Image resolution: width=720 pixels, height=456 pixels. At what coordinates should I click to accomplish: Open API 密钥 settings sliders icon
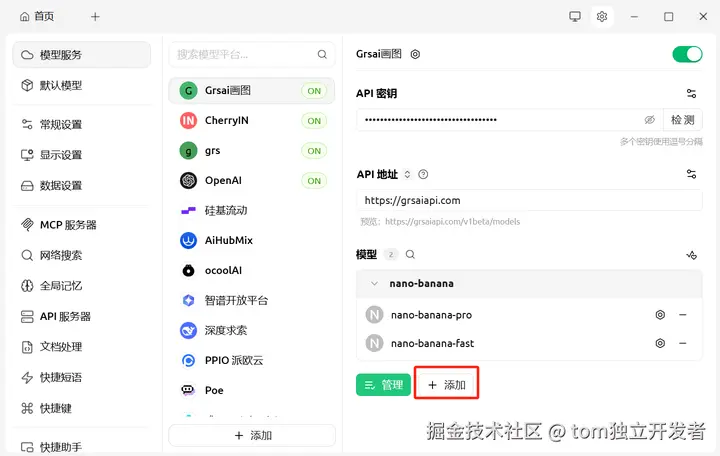click(691, 94)
